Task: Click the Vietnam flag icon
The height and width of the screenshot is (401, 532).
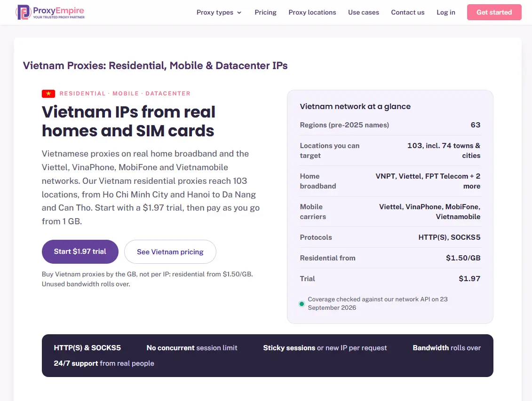Action: coord(48,94)
